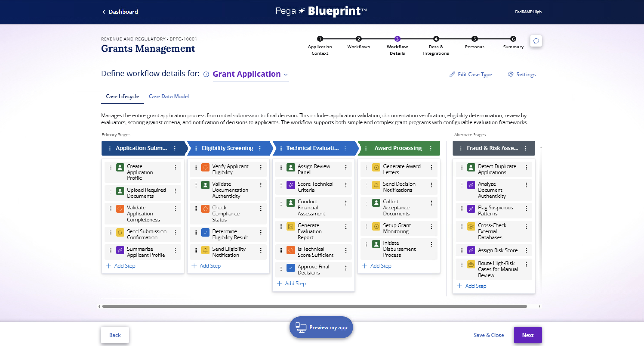Click the horizontal scrollbar's right arrow
Viewport: 644px width, 346px height.
coord(539,306)
